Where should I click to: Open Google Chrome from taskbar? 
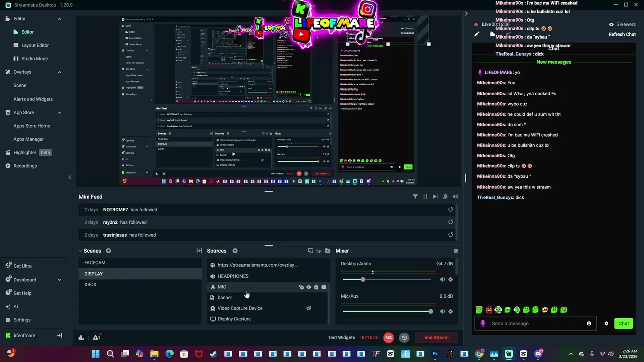(x=479, y=354)
